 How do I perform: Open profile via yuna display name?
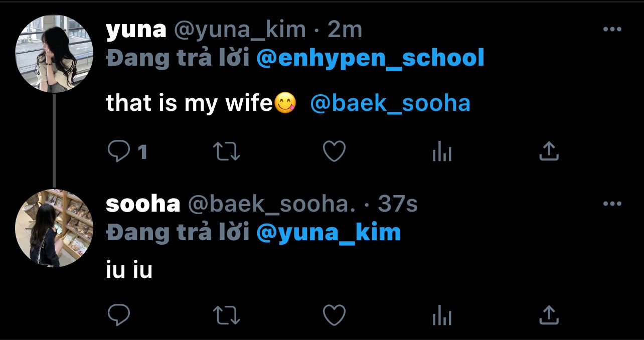coord(136,30)
